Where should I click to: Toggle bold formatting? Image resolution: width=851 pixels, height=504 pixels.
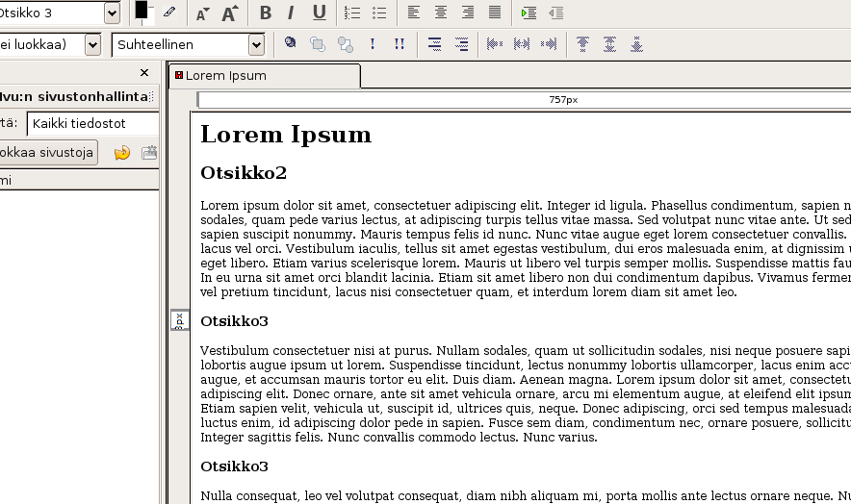[266, 13]
